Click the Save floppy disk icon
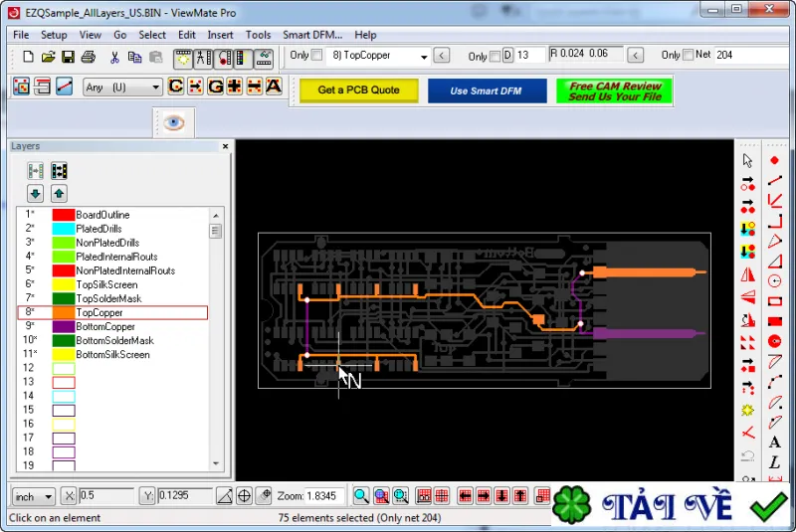The height and width of the screenshot is (532, 796). coord(68,57)
